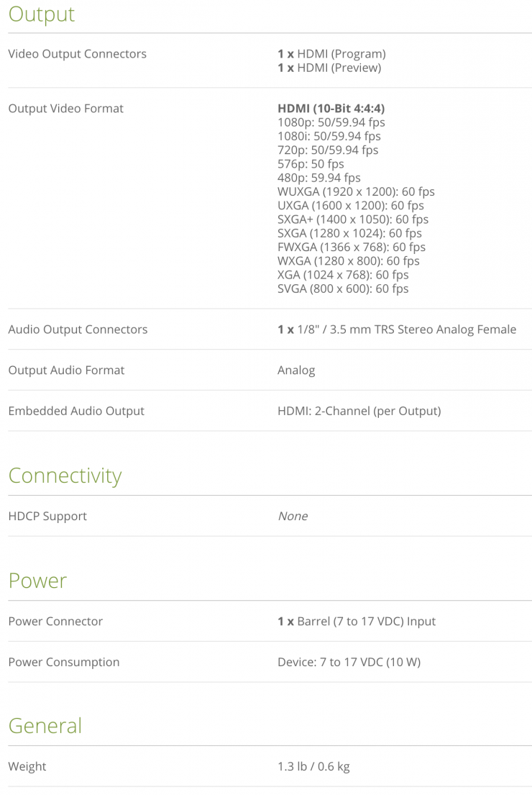This screenshot has width=532, height=795.
Task: Click the Power Consumption label
Action: coord(64,663)
